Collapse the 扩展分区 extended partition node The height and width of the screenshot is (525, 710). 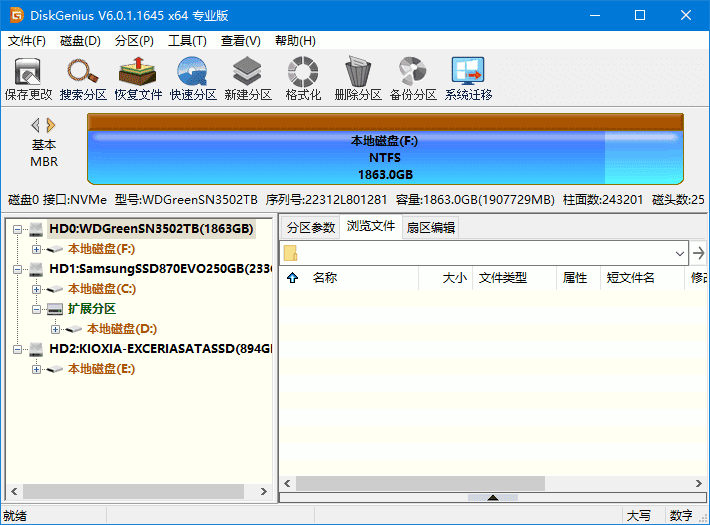pos(36,309)
